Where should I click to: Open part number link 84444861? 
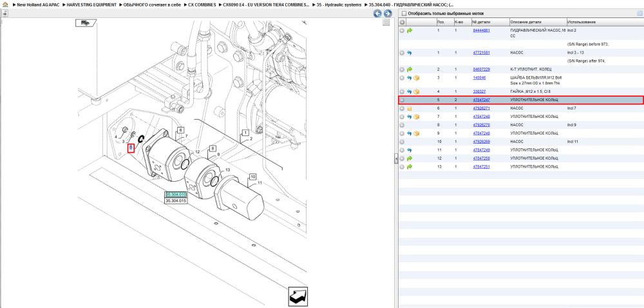point(481,31)
